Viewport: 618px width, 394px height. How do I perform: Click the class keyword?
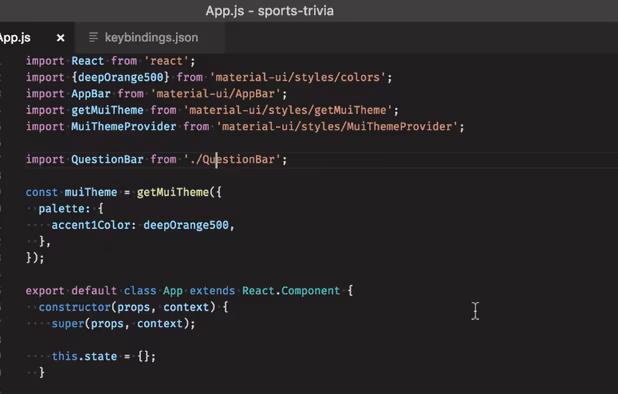140,291
